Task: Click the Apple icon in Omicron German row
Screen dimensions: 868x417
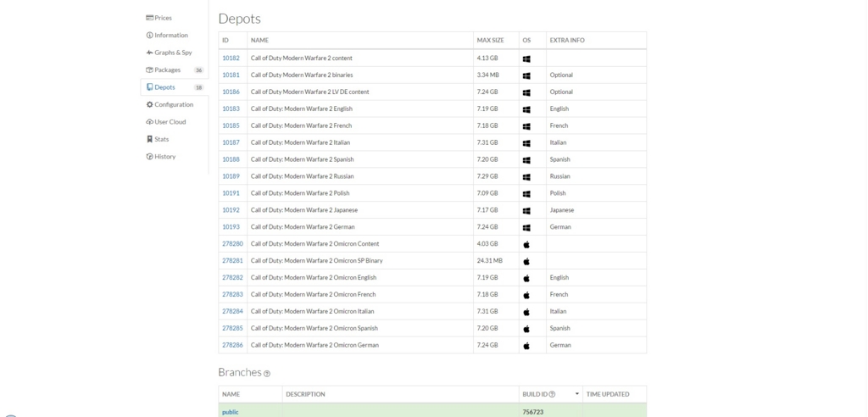Action: click(x=526, y=346)
